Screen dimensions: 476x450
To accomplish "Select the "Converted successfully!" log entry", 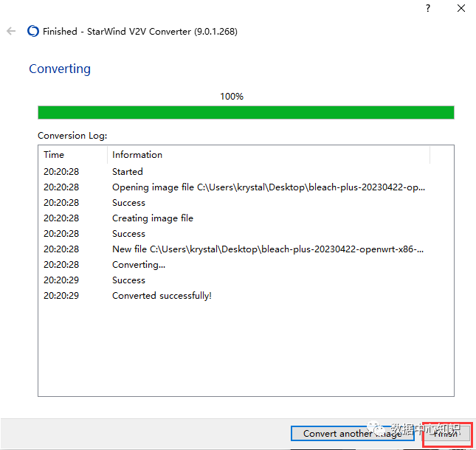I will [162, 296].
